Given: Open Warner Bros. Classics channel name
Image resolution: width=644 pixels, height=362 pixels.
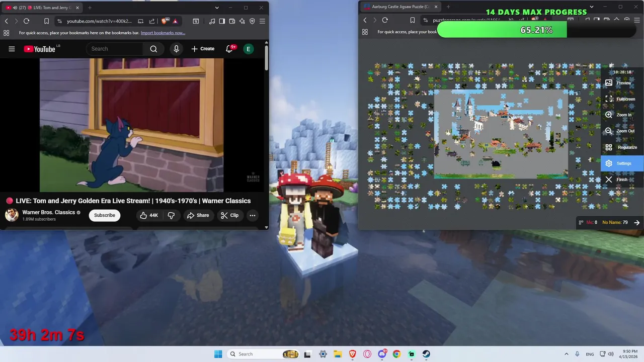Looking at the screenshot, I should coord(49,212).
